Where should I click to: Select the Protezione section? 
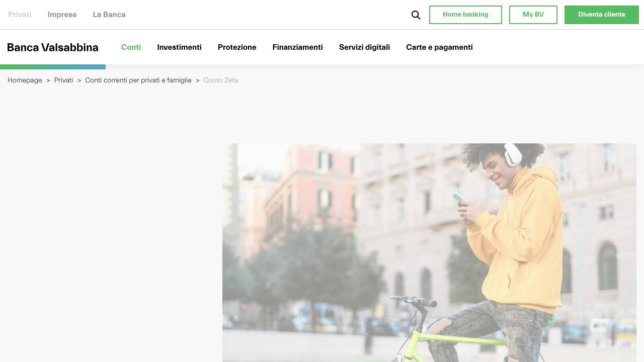coord(237,47)
